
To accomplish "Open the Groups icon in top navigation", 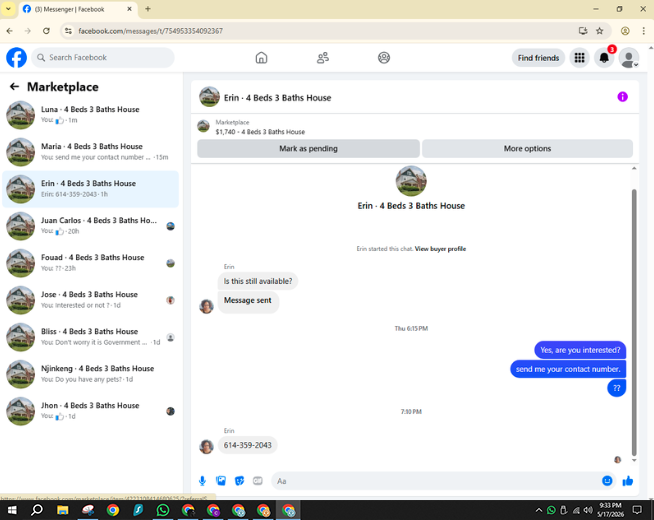I will coord(384,58).
